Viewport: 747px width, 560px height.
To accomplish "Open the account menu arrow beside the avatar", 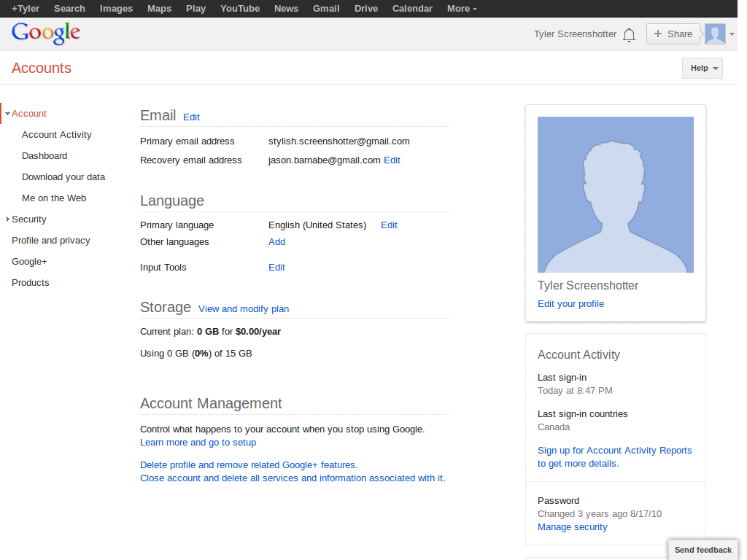I will pyautogui.click(x=732, y=34).
